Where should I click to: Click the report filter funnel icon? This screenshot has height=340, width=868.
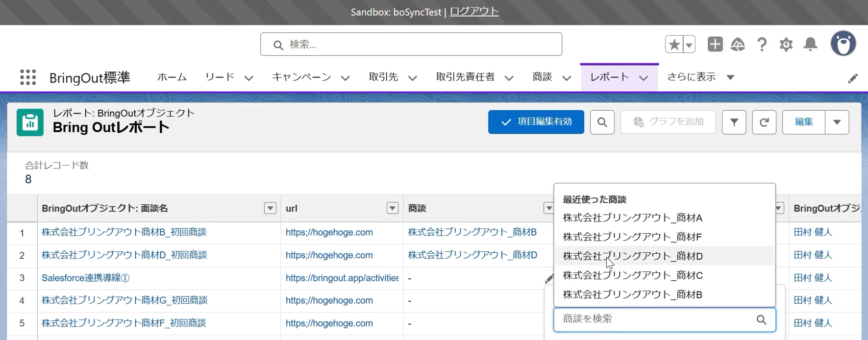pos(734,122)
